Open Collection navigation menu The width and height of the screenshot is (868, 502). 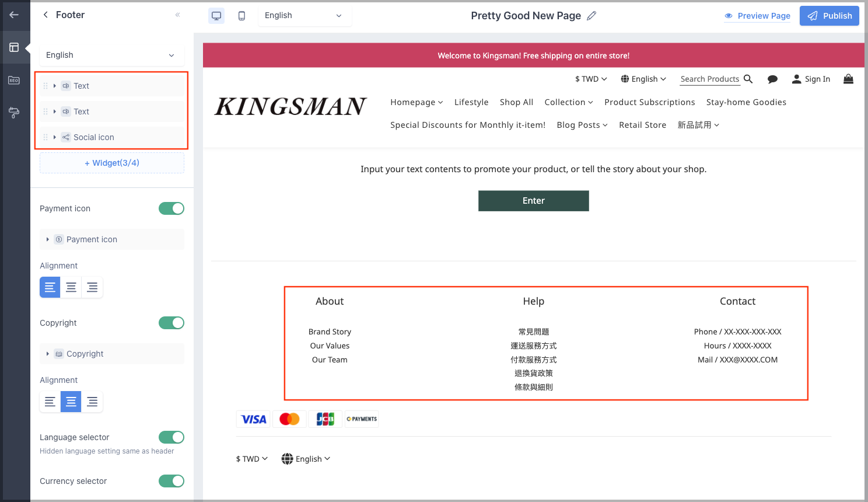tap(569, 102)
